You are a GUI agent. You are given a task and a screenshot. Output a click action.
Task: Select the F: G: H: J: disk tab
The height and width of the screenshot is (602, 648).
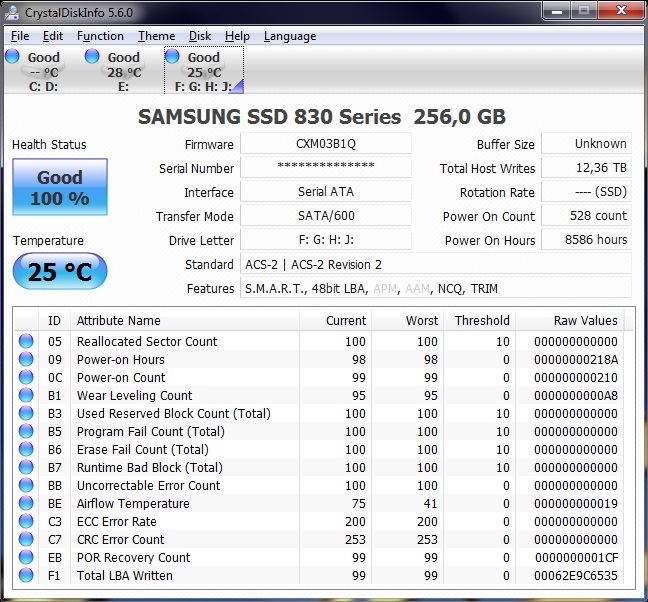[204, 70]
